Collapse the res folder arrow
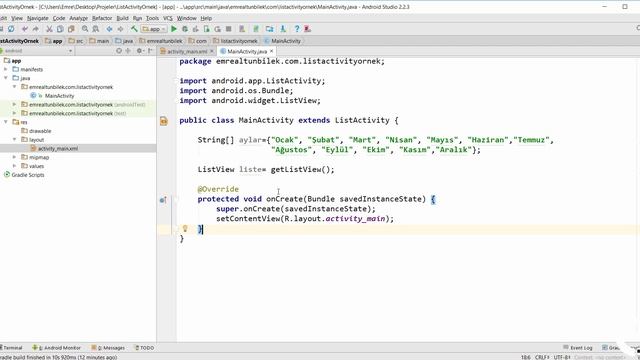 [x=6, y=122]
